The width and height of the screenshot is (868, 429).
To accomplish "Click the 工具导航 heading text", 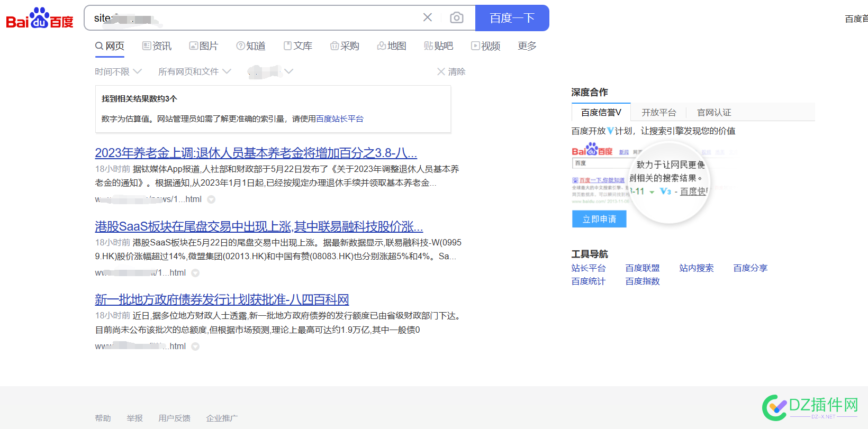I will (590, 254).
